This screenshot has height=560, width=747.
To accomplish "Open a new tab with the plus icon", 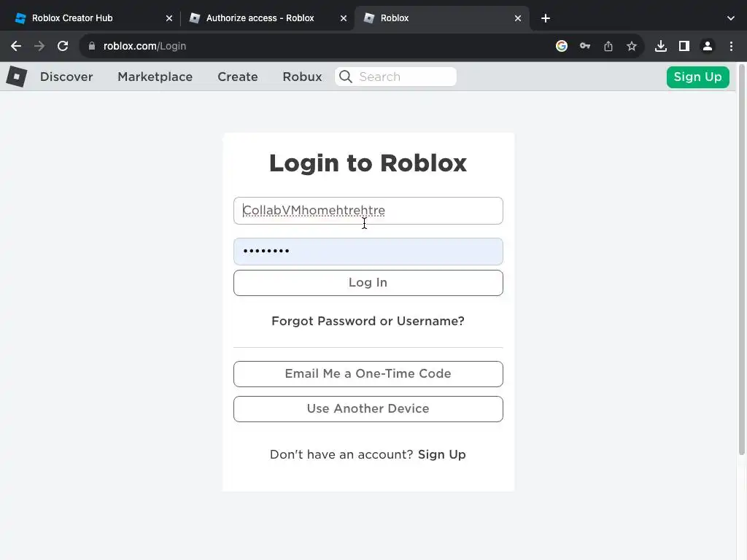I will (x=546, y=18).
